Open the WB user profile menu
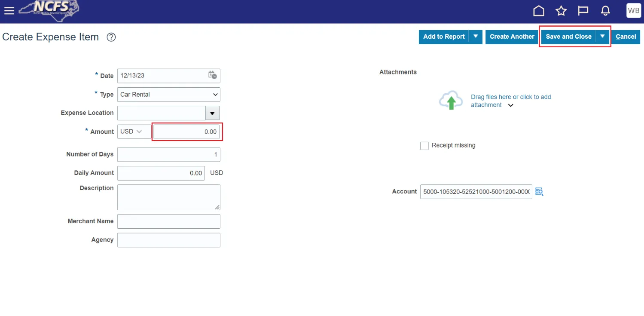The width and height of the screenshot is (644, 316). pos(633,11)
